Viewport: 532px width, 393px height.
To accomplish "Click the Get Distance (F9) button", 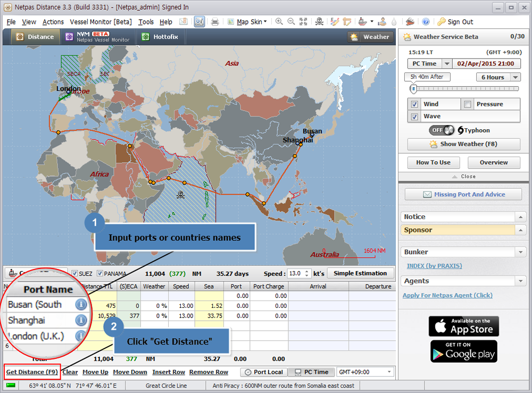I will pos(31,372).
